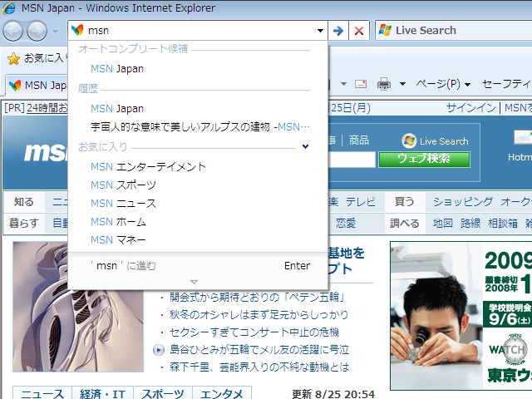Select MSN エンターテイメント favorite
532x399 pixels.
coord(148,166)
